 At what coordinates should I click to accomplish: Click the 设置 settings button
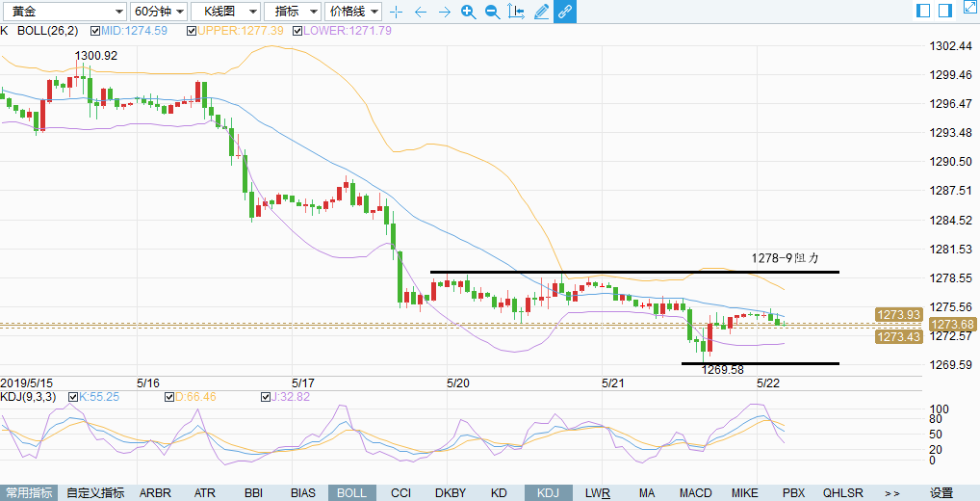(941, 492)
